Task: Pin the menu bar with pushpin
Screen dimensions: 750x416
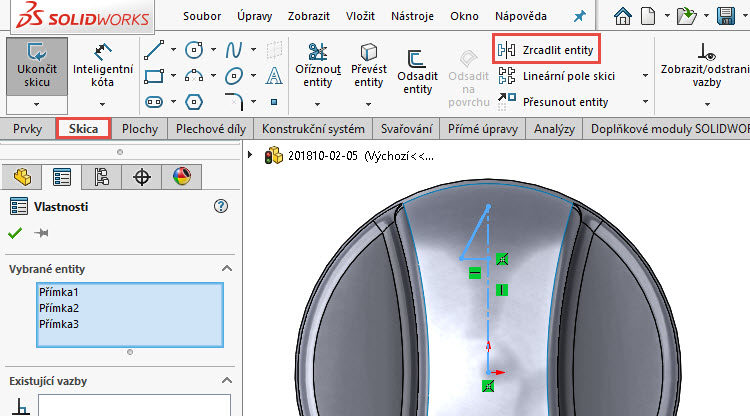Action: click(x=580, y=16)
